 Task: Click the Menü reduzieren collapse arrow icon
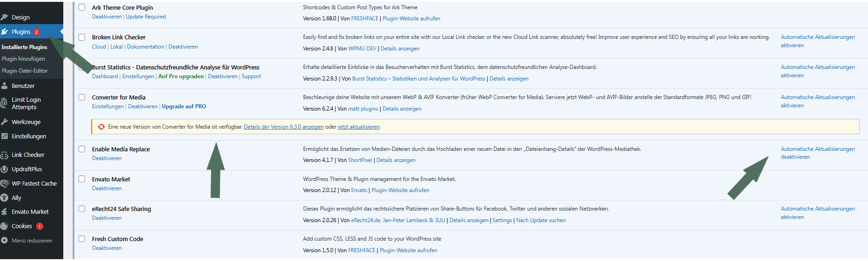pyautogui.click(x=5, y=240)
